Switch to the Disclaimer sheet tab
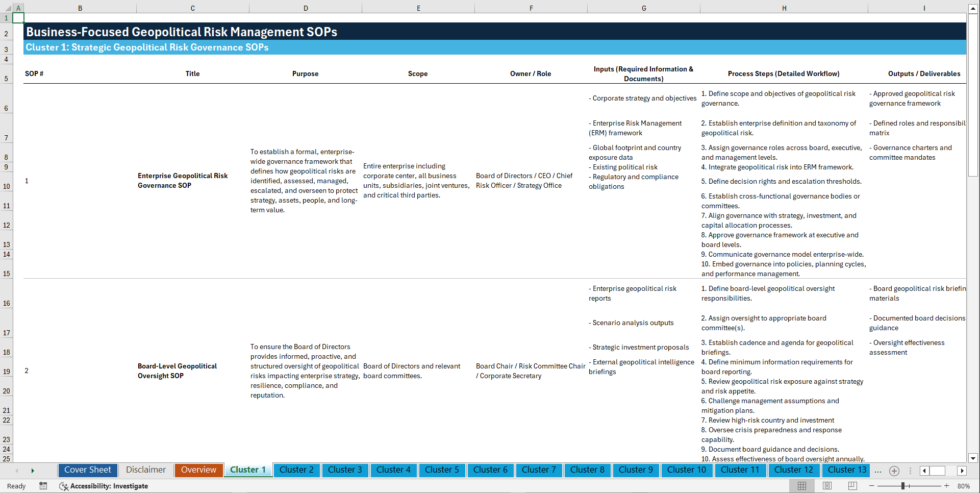980x493 pixels. click(x=145, y=470)
